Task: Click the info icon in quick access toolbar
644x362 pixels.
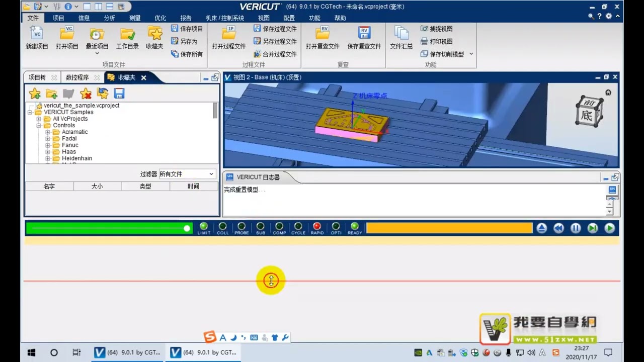Action: coord(67,7)
